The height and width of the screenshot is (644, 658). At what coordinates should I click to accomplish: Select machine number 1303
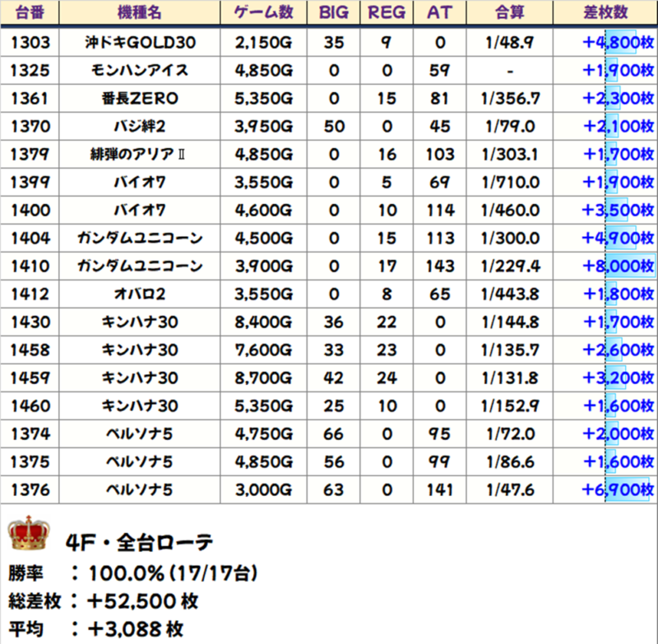coord(30,43)
